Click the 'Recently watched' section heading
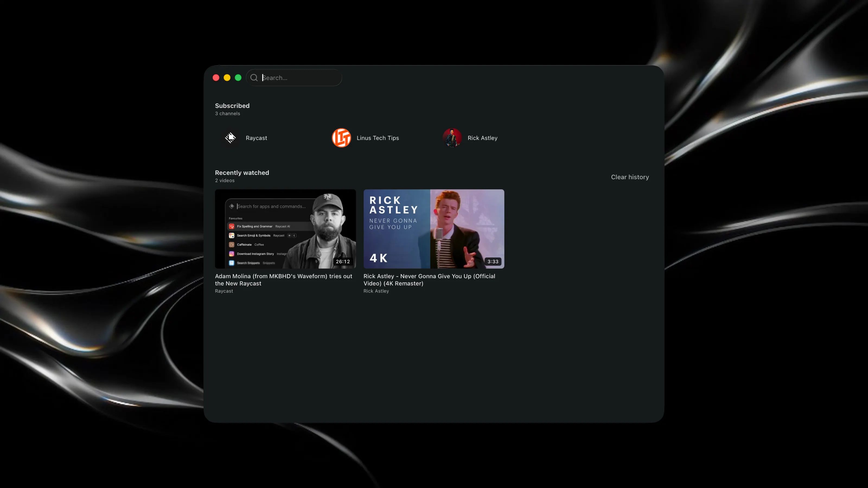 point(242,173)
